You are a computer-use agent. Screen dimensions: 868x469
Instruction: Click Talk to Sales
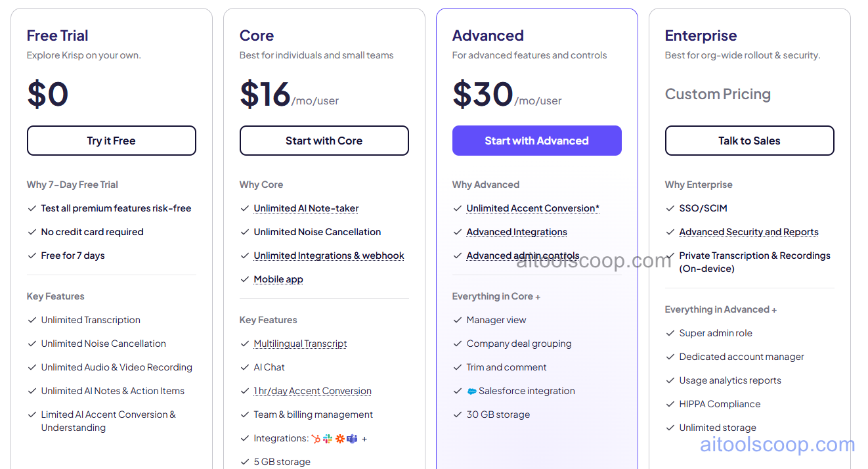coord(749,141)
